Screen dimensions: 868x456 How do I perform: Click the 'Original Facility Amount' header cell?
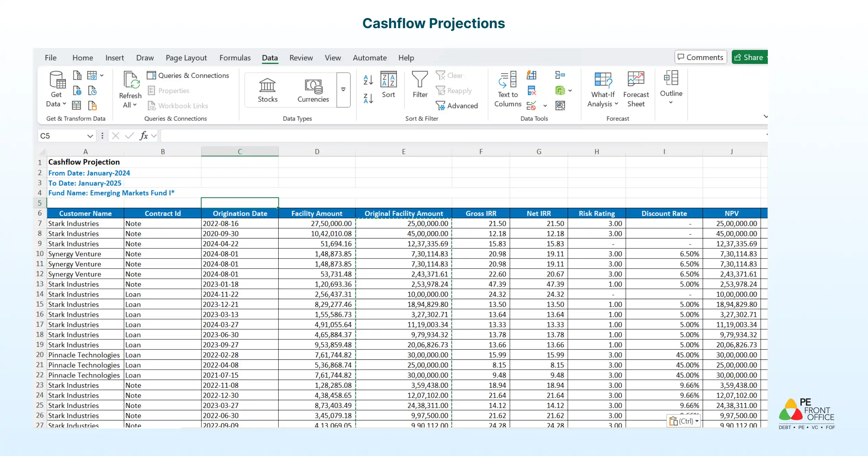coord(404,213)
